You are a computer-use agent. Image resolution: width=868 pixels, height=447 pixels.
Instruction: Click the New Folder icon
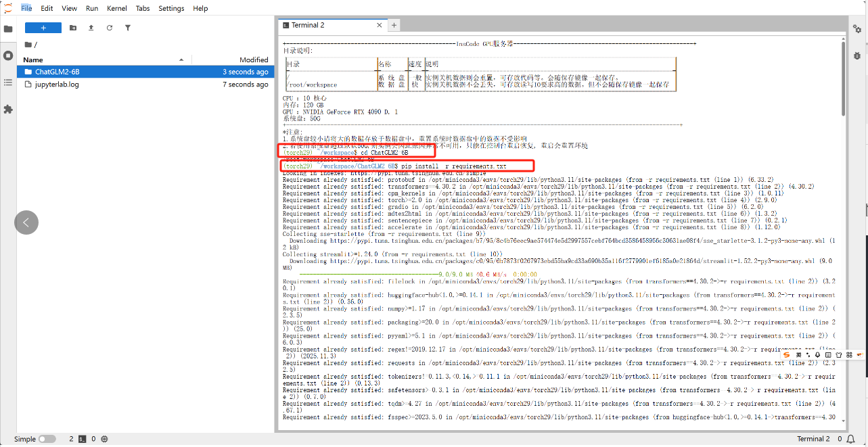coord(73,28)
